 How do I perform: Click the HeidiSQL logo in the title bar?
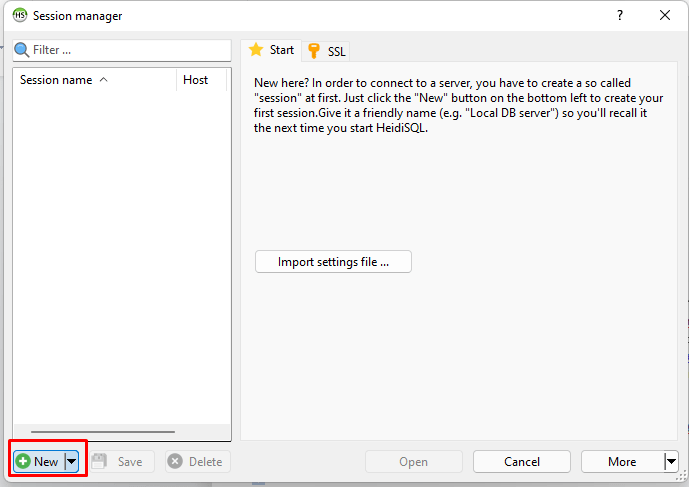pos(20,16)
